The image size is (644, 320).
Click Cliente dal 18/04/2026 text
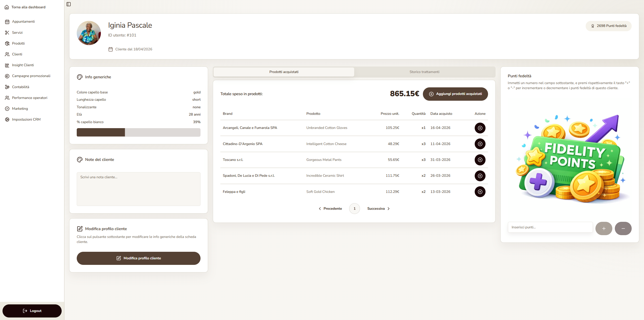tap(134, 49)
